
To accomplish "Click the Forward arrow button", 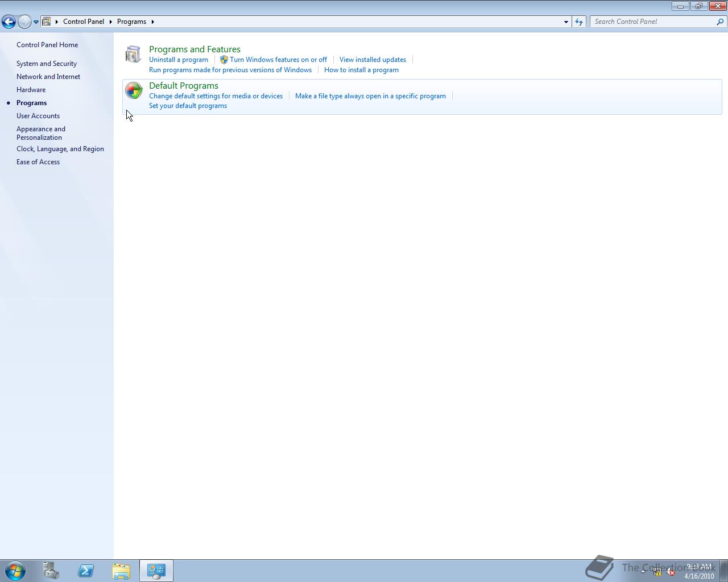I will tap(24, 22).
